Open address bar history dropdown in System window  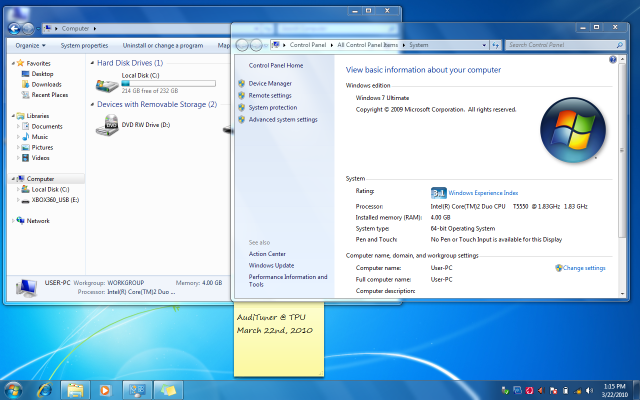484,45
